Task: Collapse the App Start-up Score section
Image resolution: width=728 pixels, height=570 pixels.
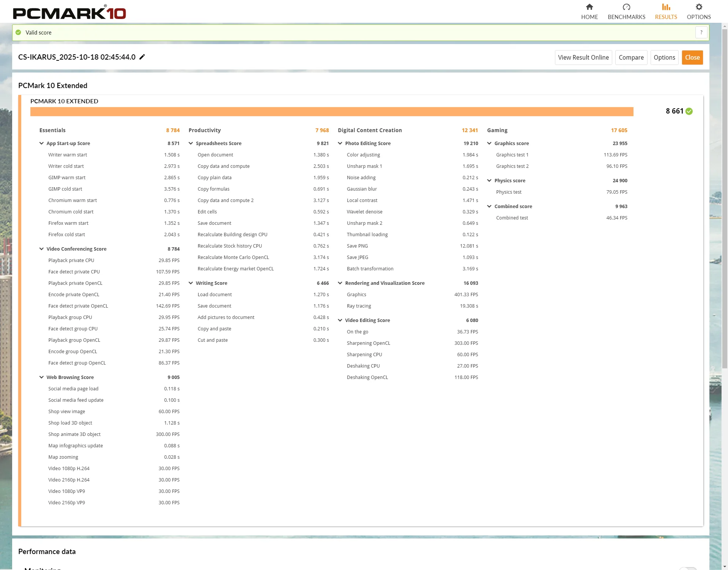Action: (x=41, y=144)
